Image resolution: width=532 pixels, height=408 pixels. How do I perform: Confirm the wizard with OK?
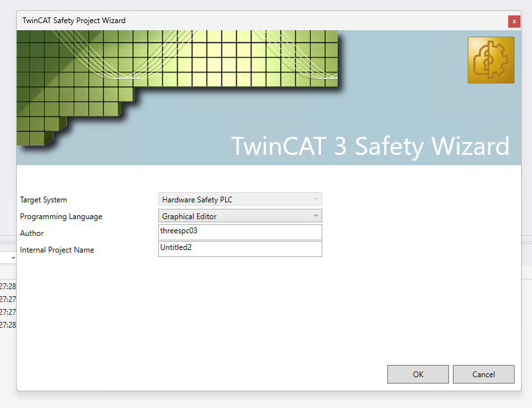417,374
